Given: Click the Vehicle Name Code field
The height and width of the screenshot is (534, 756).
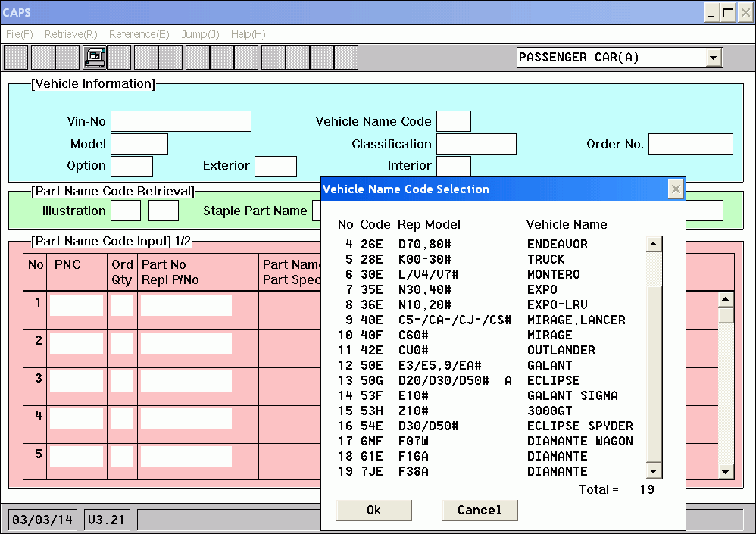Looking at the screenshot, I should click(x=454, y=121).
